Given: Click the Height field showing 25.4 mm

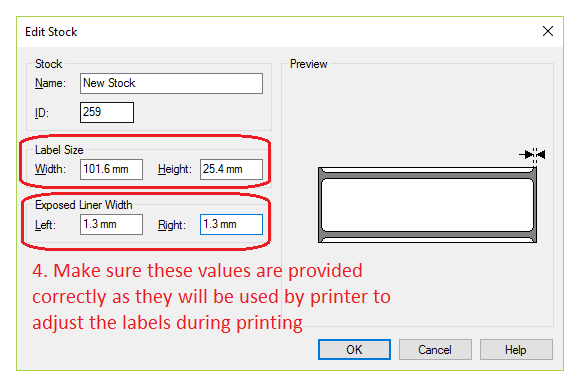Looking at the screenshot, I should click(231, 169).
